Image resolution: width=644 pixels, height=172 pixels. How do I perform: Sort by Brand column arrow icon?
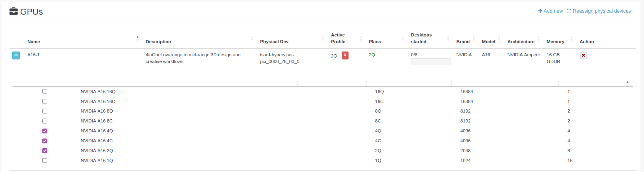pos(474,38)
